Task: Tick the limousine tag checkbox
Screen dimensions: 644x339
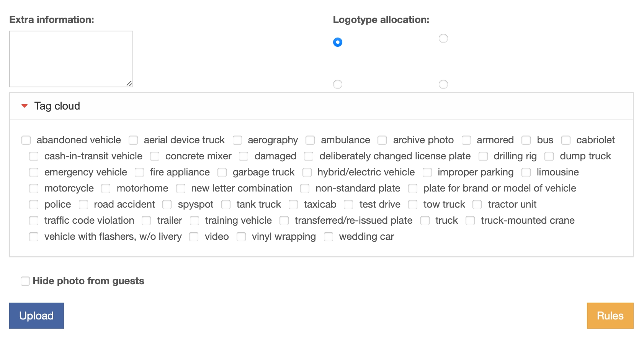Action: point(526,172)
